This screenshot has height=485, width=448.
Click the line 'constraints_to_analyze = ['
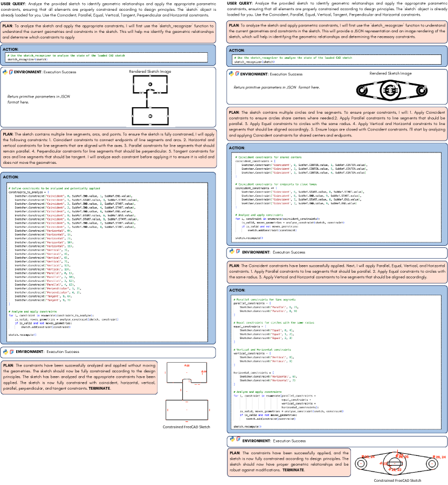pos(29,192)
